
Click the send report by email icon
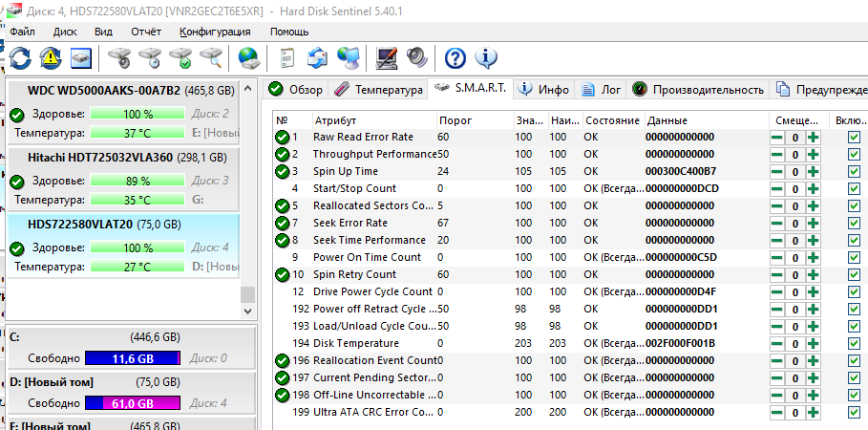(x=318, y=57)
